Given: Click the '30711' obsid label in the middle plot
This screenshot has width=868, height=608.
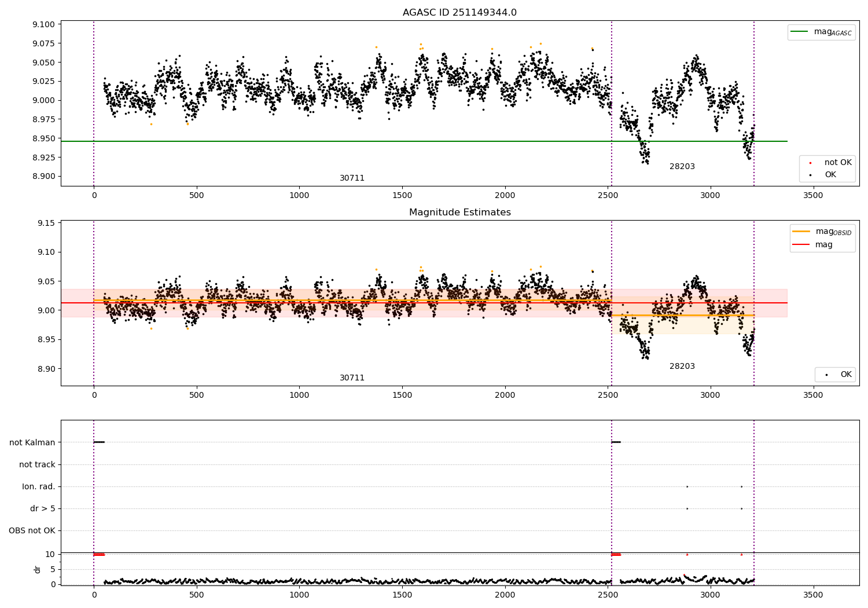Looking at the screenshot, I should coord(352,378).
